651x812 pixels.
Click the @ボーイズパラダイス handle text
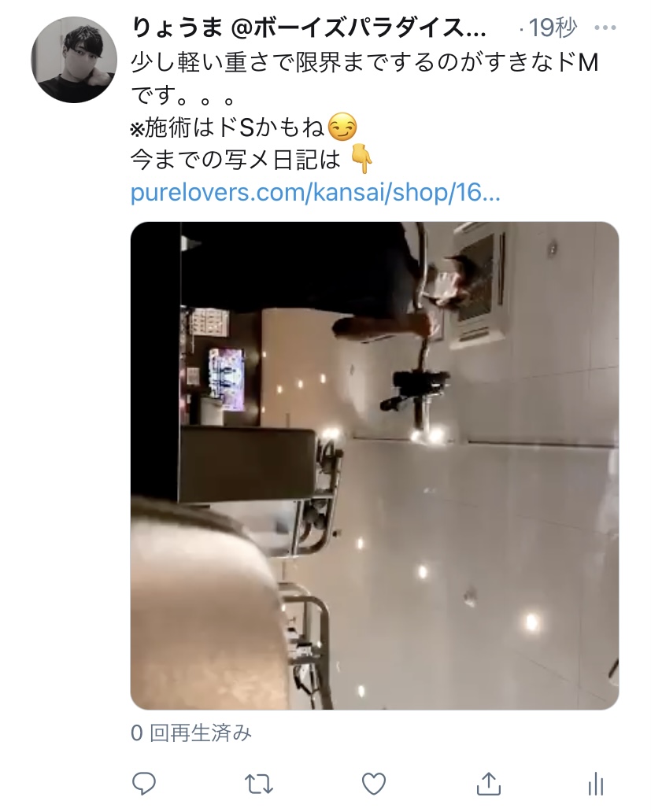pos(358,28)
